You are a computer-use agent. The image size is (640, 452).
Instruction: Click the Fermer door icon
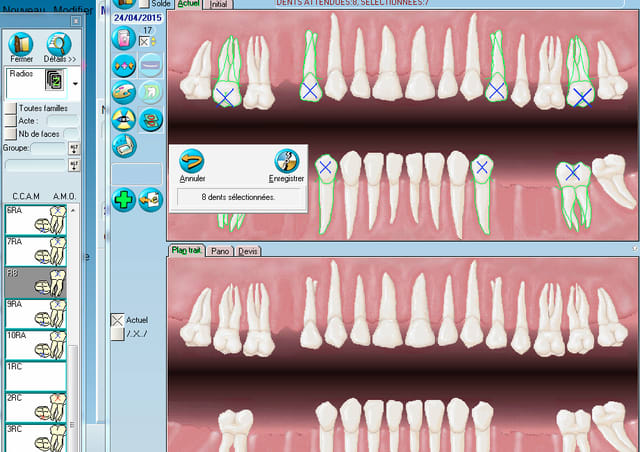[x=21, y=44]
